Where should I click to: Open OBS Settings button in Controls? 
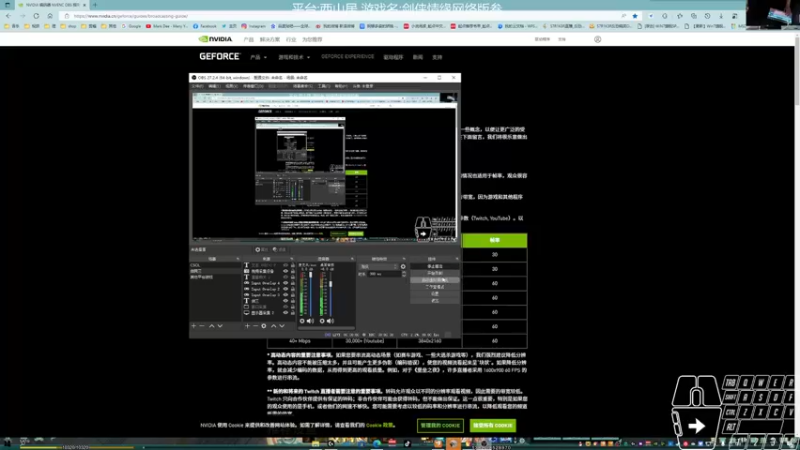[435, 294]
